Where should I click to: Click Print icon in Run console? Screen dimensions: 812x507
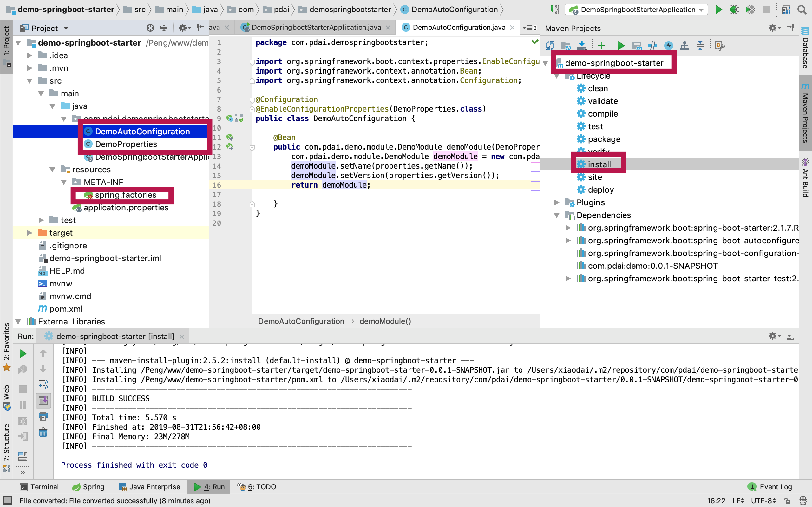(x=43, y=416)
